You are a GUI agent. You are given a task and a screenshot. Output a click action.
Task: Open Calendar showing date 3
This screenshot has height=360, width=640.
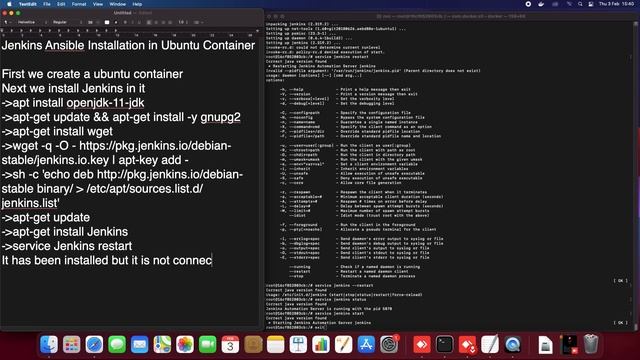click(230, 344)
